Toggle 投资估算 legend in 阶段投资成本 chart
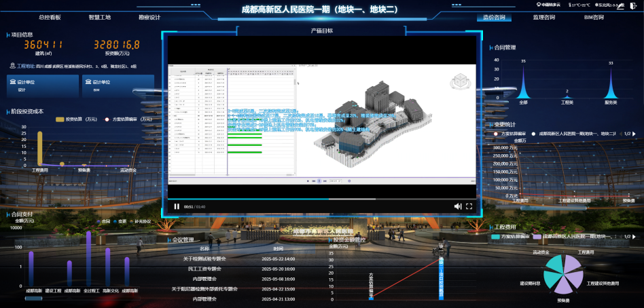The height and width of the screenshot is (308, 644). [x=59, y=119]
